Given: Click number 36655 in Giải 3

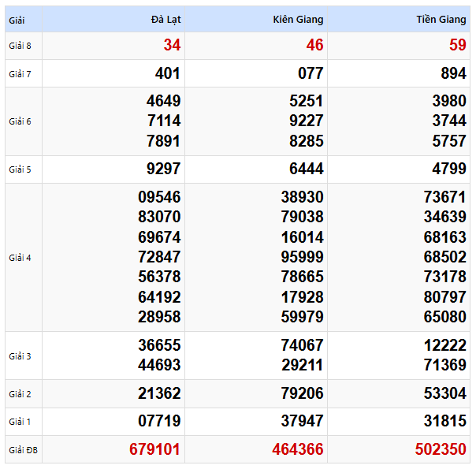Looking at the screenshot, I should (159, 345).
